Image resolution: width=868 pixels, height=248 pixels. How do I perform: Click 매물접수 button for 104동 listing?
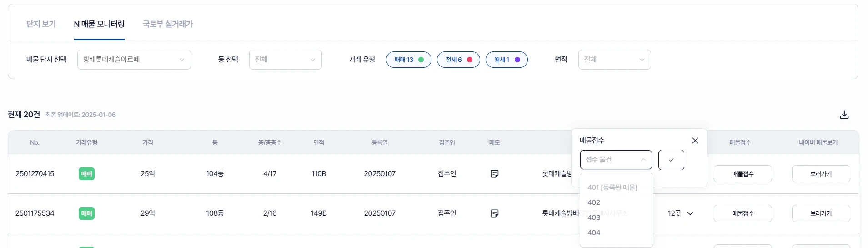coord(743,174)
